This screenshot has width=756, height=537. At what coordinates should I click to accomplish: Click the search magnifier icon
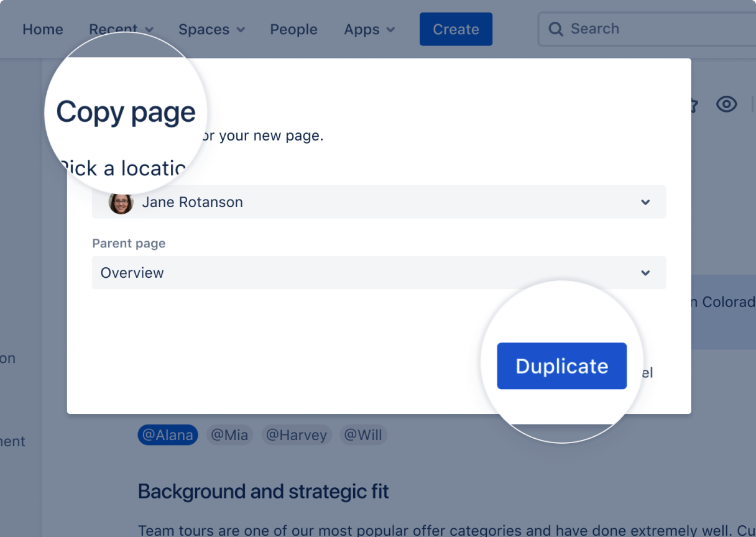pos(556,29)
